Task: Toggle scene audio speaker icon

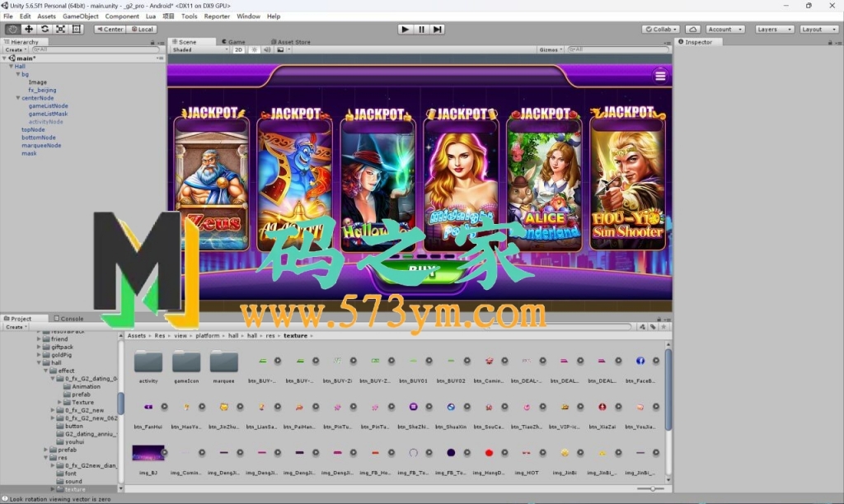Action: [267, 49]
